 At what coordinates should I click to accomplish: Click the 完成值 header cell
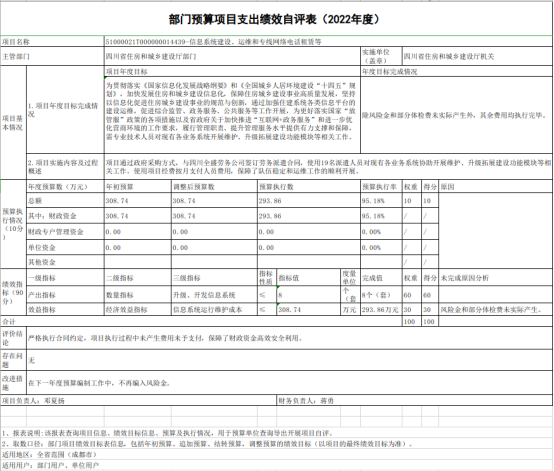coord(381,278)
